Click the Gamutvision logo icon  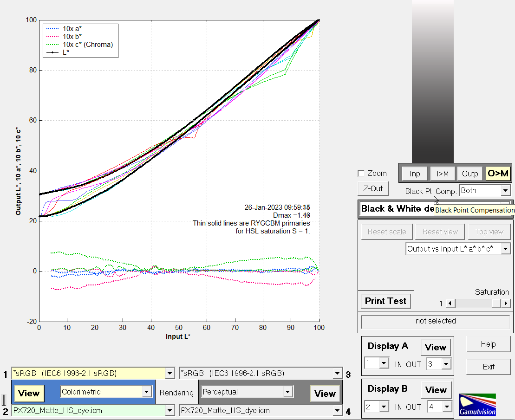pos(477,404)
